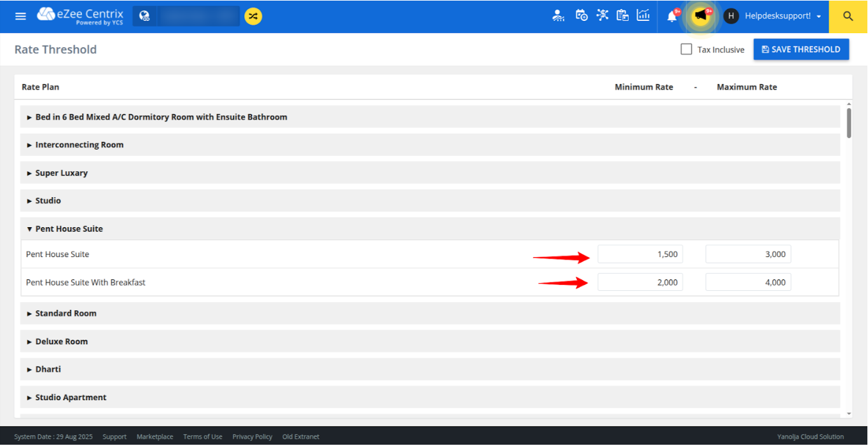Collapse the Pent House Suite section

(69, 228)
